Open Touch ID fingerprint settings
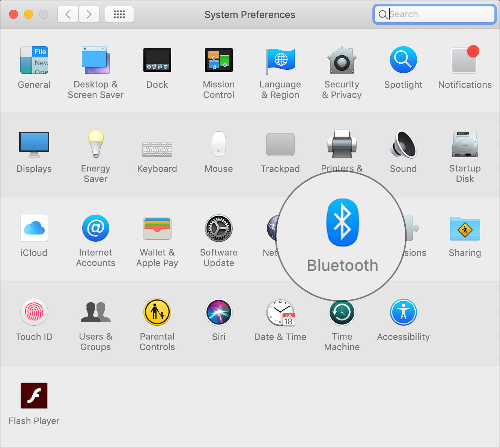This screenshot has height=448, width=500. click(x=34, y=313)
